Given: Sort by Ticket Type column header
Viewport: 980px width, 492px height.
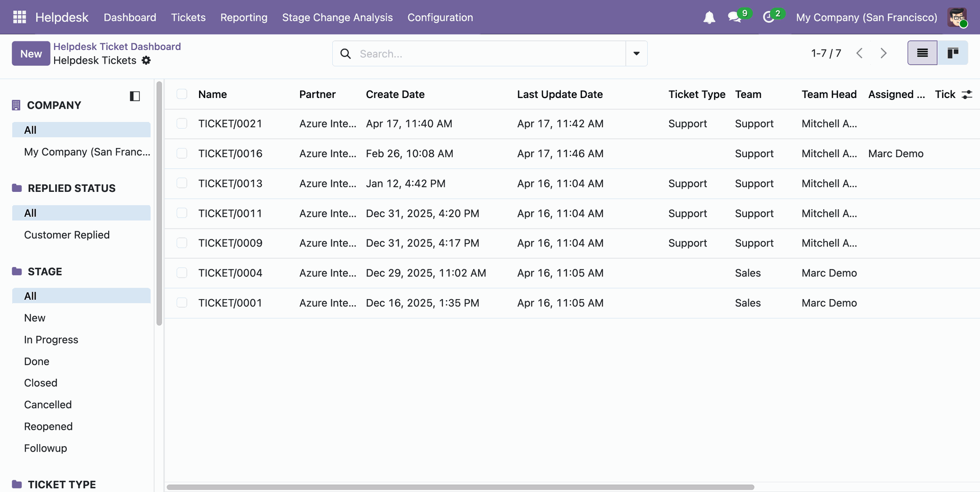Looking at the screenshot, I should (x=697, y=94).
